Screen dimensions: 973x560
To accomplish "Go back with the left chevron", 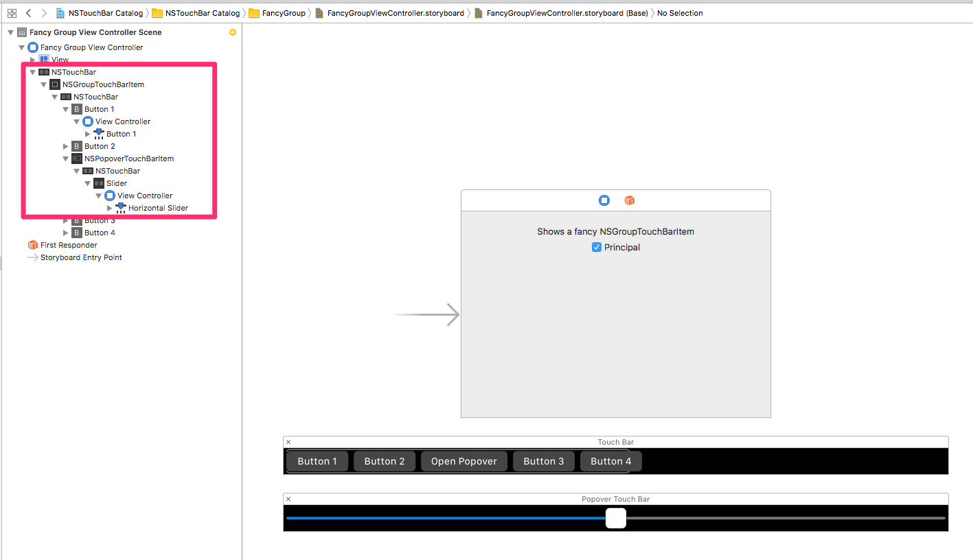I will click(28, 13).
